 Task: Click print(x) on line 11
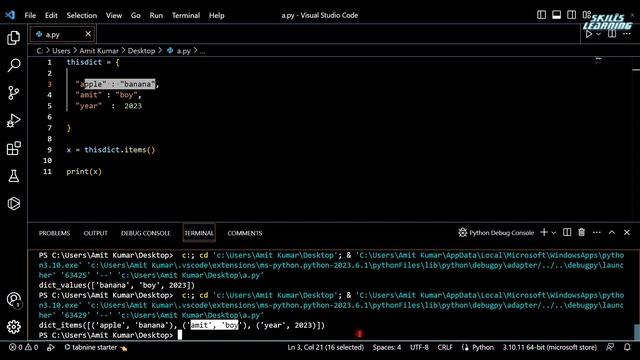[84, 171]
